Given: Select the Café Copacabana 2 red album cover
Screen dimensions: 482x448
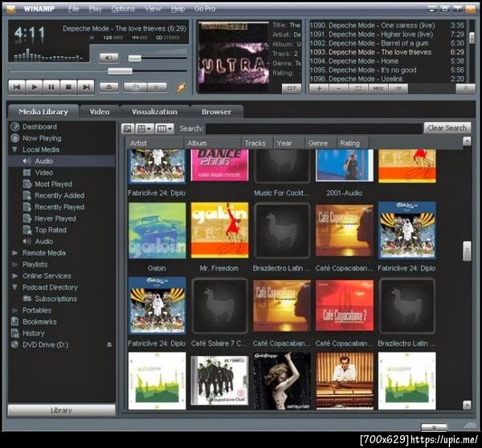Looking at the screenshot, I should 345,305.
